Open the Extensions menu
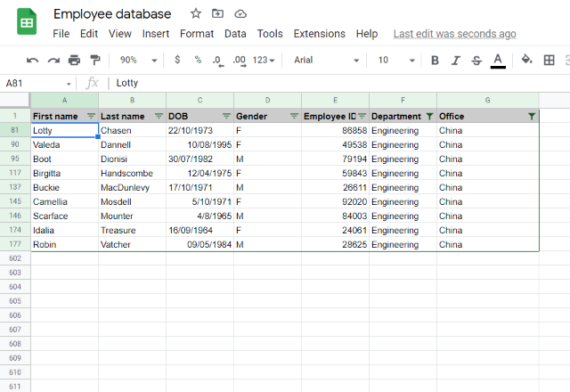 pyautogui.click(x=319, y=34)
